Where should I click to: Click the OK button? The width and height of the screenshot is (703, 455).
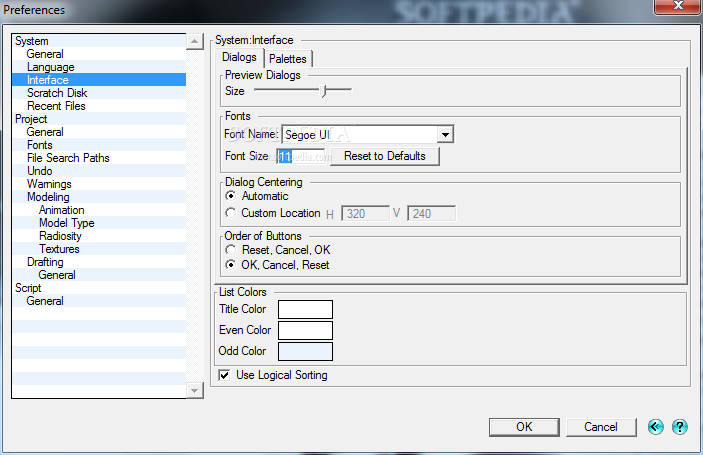[x=524, y=427]
